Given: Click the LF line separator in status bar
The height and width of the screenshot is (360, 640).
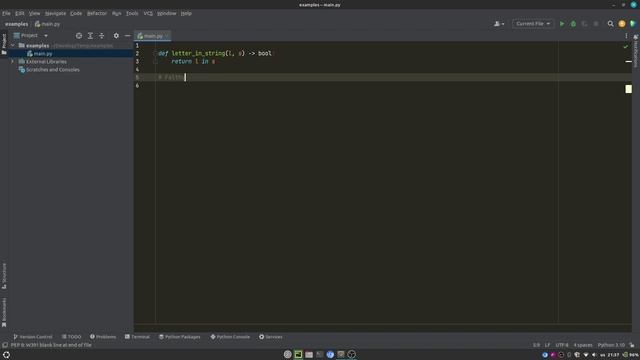Looking at the screenshot, I should coord(547,345).
